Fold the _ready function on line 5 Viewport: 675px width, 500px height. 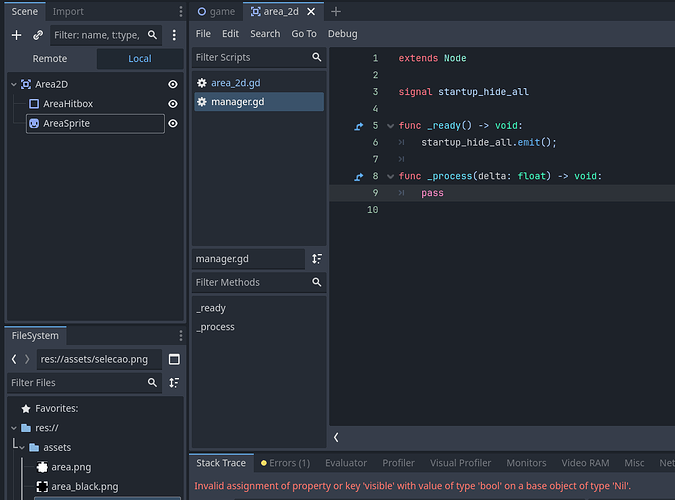pyautogui.click(x=390, y=126)
